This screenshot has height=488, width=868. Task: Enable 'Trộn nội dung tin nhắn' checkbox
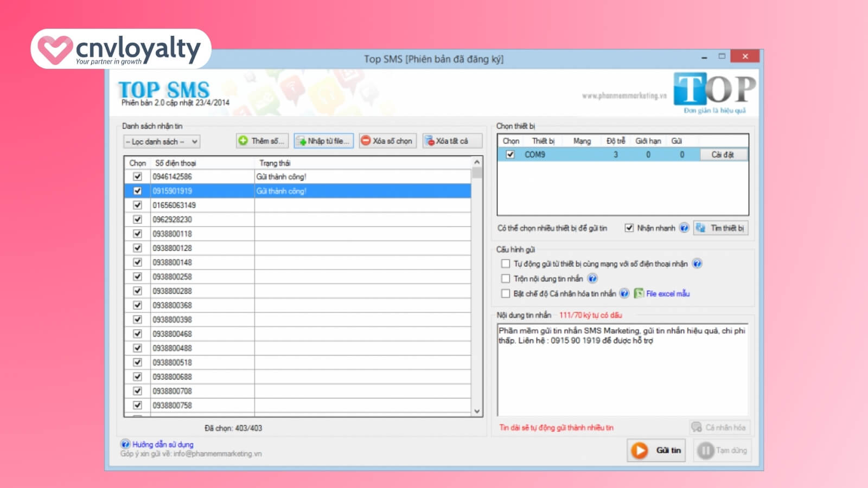pyautogui.click(x=506, y=279)
